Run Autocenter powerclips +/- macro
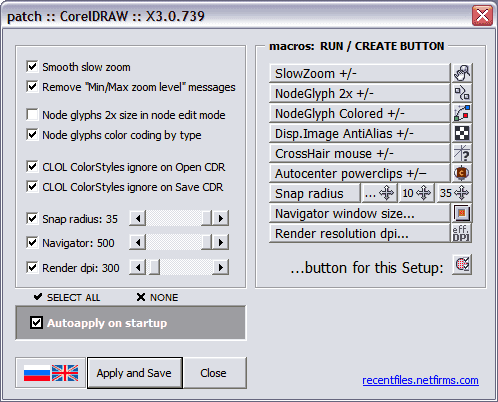The image size is (498, 402). (360, 173)
